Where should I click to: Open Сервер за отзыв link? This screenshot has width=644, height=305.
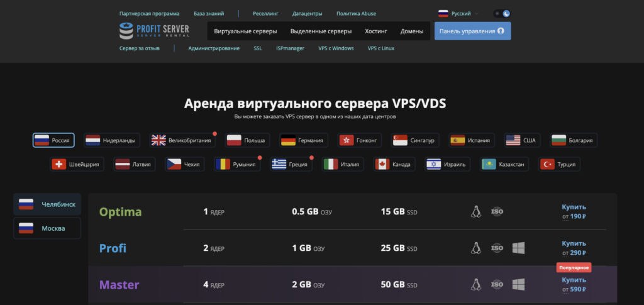click(x=140, y=48)
